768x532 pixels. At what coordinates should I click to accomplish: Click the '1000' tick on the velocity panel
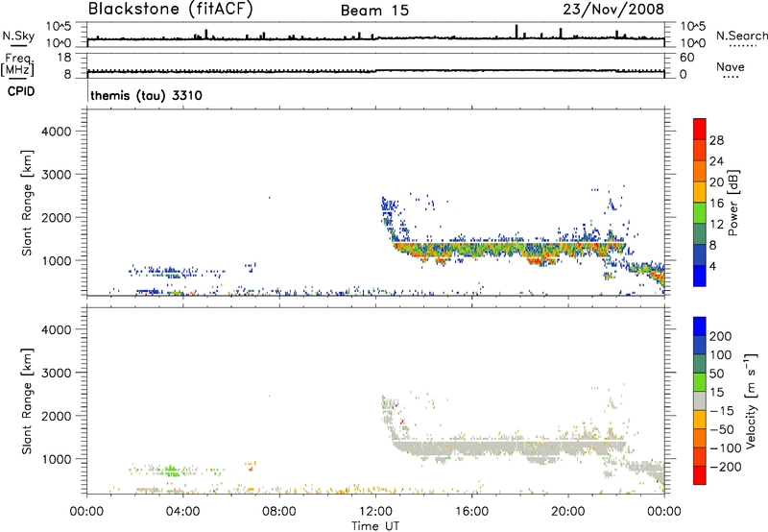click(x=57, y=459)
